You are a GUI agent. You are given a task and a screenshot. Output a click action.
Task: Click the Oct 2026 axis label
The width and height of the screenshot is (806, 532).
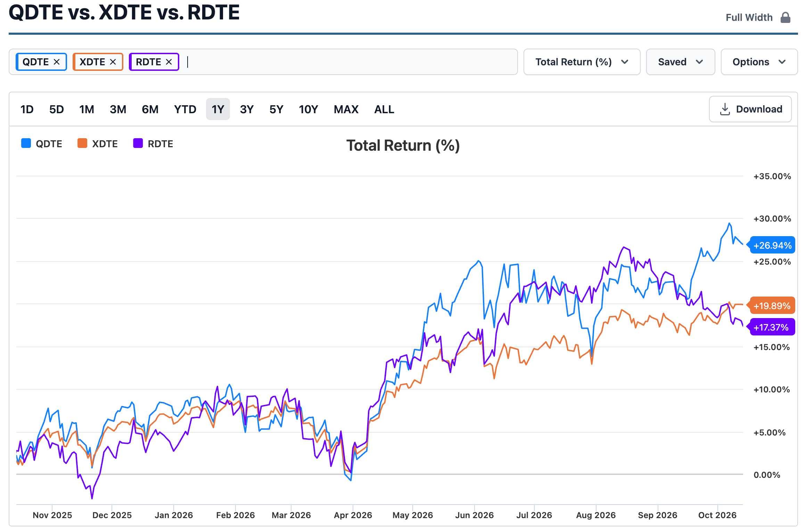coord(717,515)
